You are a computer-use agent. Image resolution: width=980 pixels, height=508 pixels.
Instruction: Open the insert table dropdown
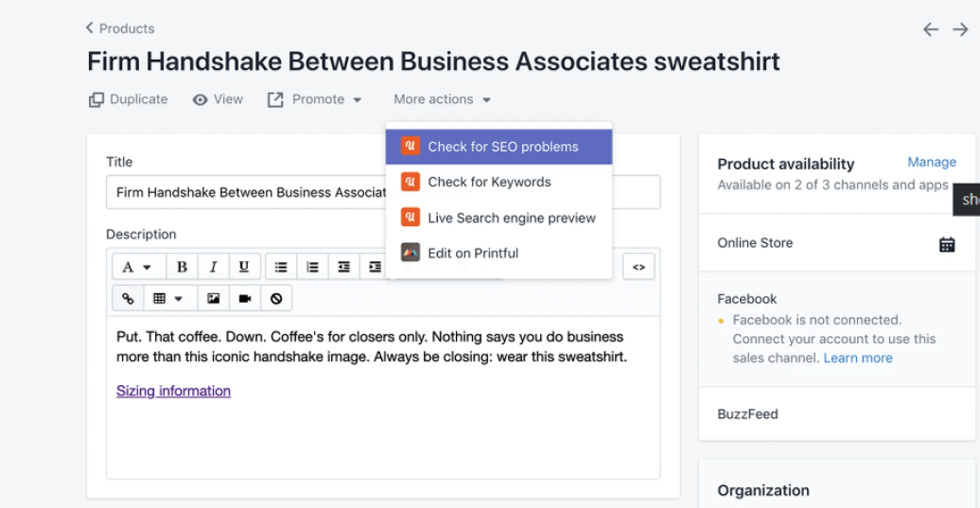[x=168, y=299]
